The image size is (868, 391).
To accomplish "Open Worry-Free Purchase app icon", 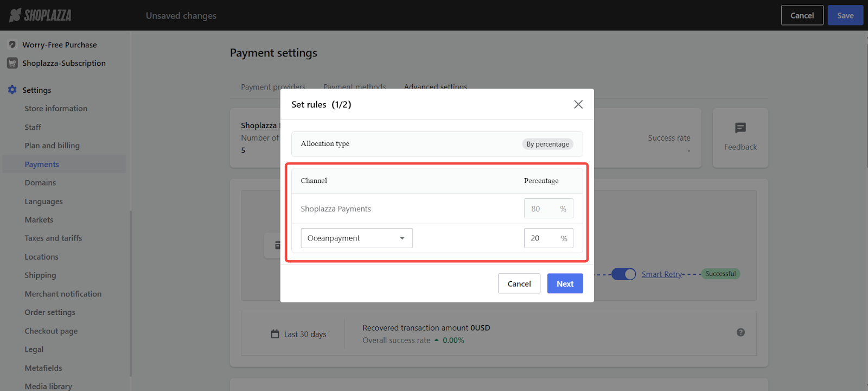I will pos(12,45).
